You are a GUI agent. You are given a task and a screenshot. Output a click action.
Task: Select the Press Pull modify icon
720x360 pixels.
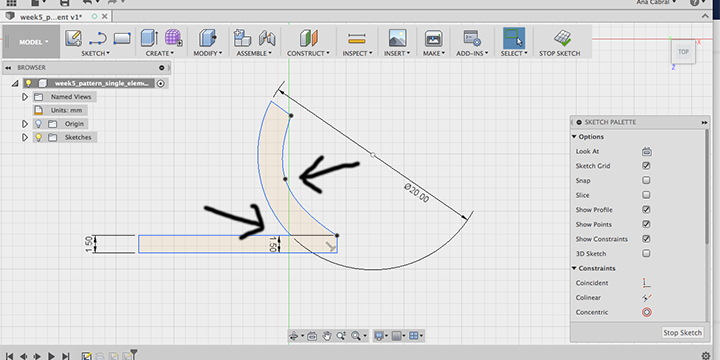[x=208, y=38]
